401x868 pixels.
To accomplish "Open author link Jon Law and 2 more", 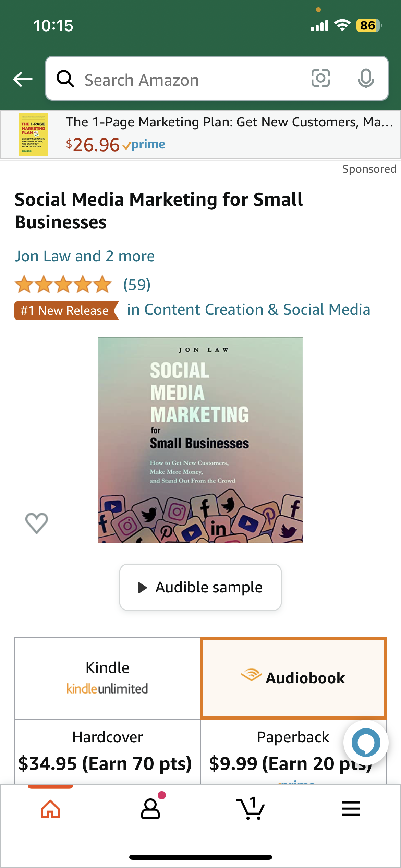I will pos(85,256).
